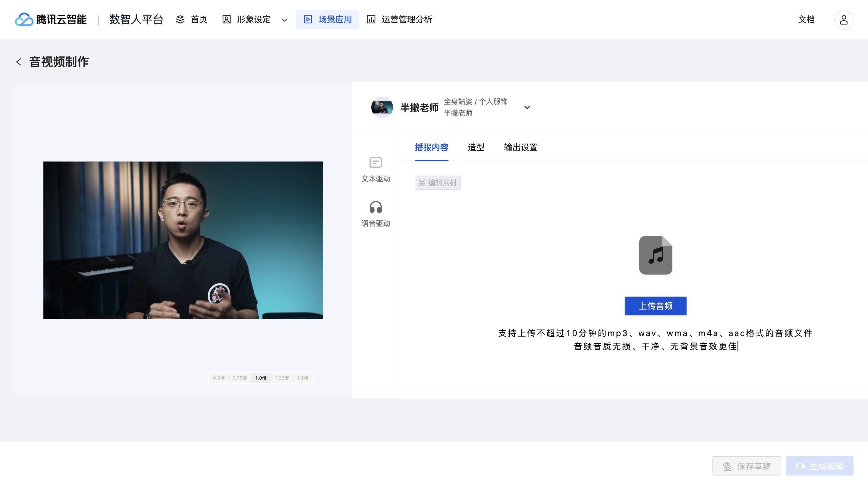Expand the 形象设定 menu chevron
The height and width of the screenshot is (490, 868).
coord(285,20)
